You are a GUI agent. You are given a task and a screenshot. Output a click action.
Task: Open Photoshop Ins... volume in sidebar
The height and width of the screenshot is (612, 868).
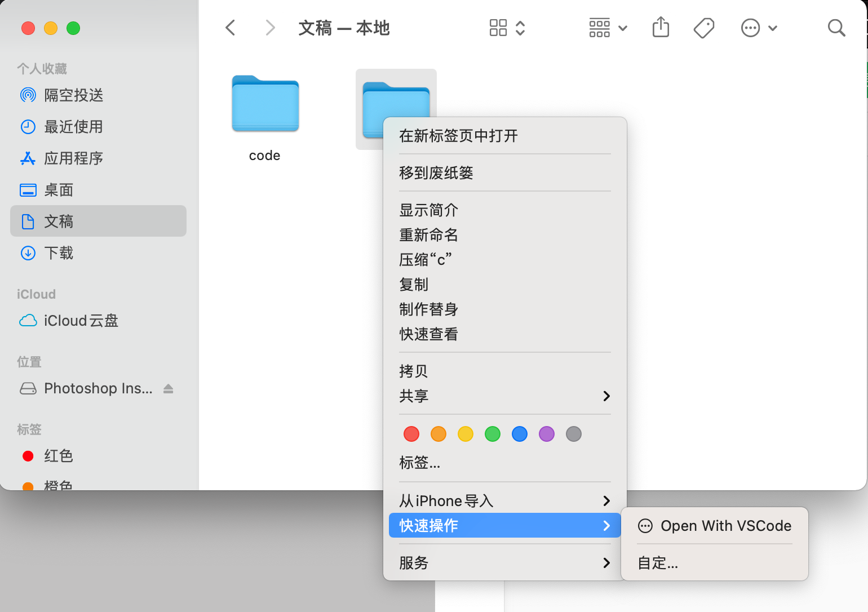[x=98, y=388]
